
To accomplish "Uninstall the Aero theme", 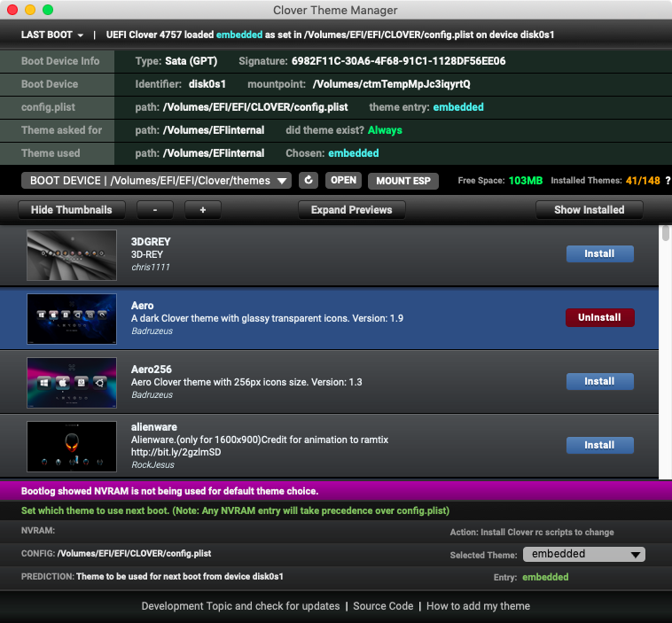I will [x=600, y=317].
